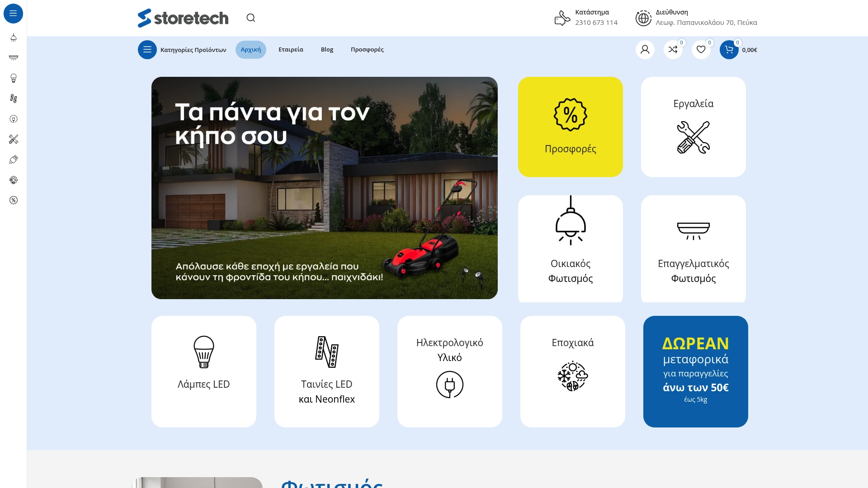This screenshot has width=868, height=488.
Task: Open the search magnifier
Action: tap(251, 18)
